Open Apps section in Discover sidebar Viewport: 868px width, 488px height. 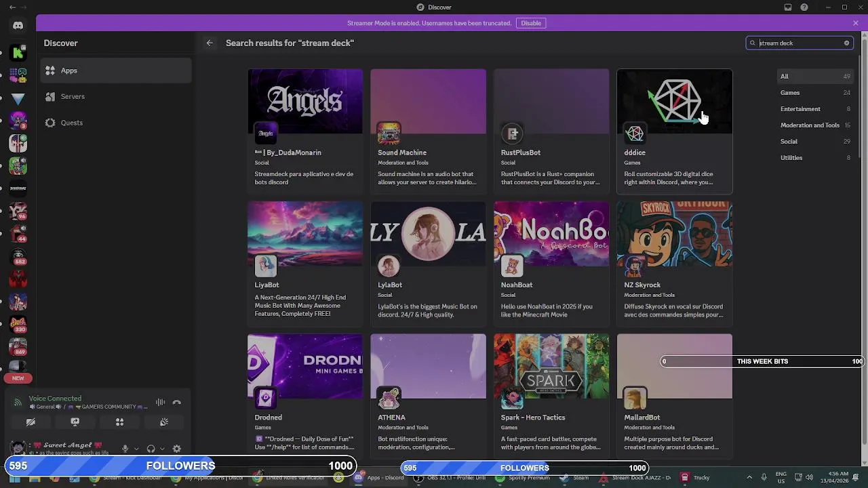[x=116, y=70]
